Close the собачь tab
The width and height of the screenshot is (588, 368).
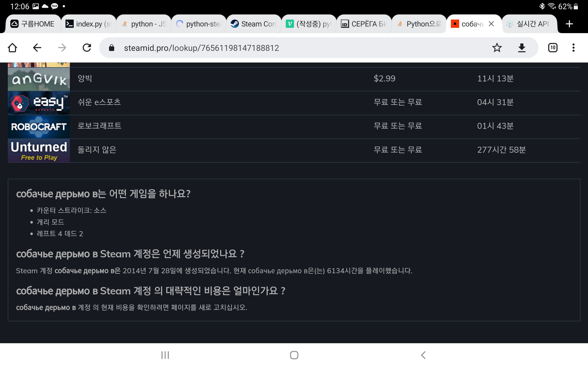(x=491, y=24)
